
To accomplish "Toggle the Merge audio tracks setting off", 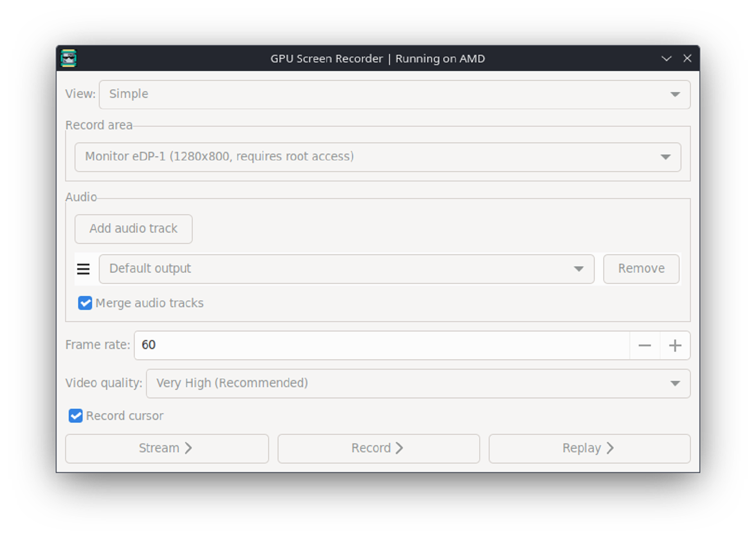I will click(x=85, y=303).
